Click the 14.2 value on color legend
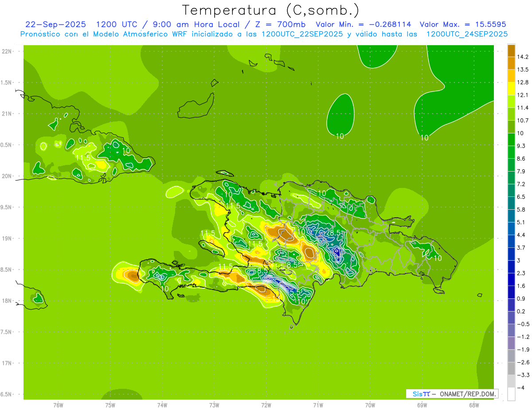This screenshot has height=411, width=532. click(x=523, y=57)
